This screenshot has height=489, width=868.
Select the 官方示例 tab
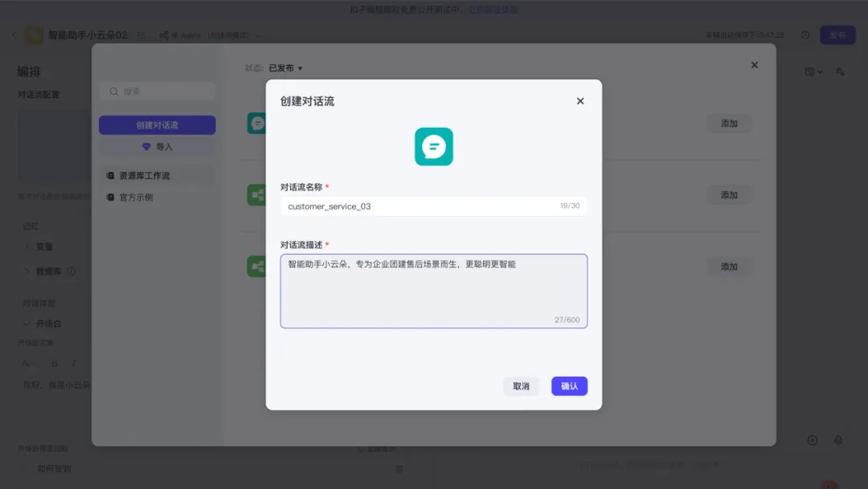(x=158, y=197)
